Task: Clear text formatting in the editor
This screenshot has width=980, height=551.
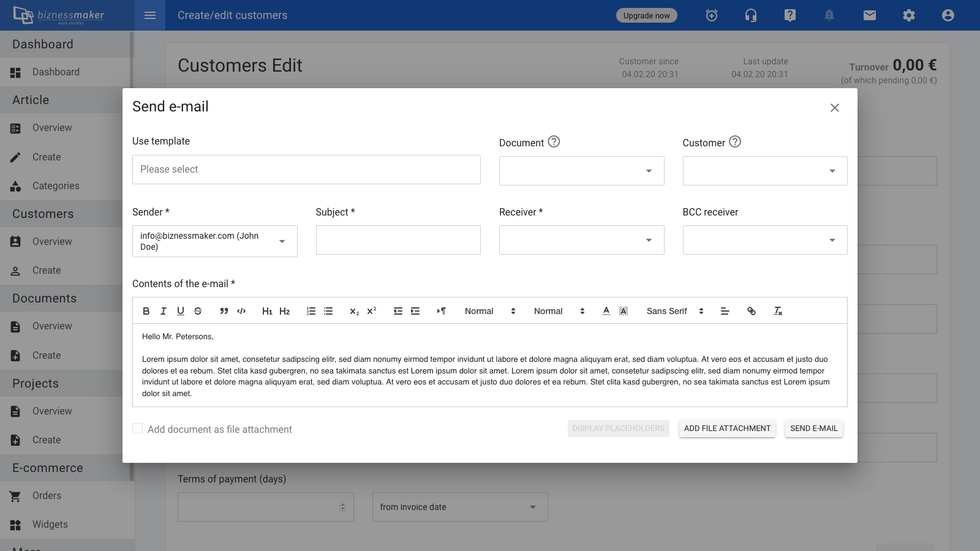Action: coord(778,311)
